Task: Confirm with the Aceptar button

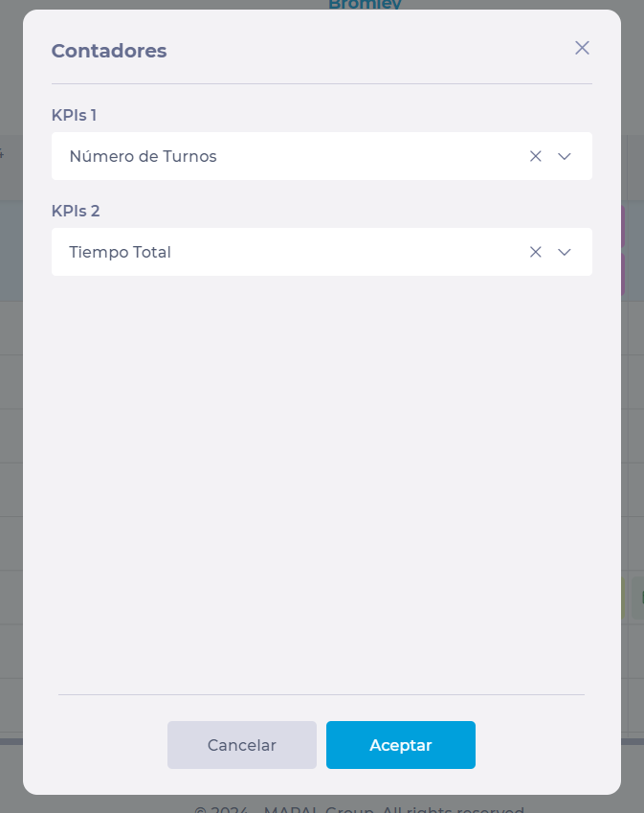Action: [401, 745]
